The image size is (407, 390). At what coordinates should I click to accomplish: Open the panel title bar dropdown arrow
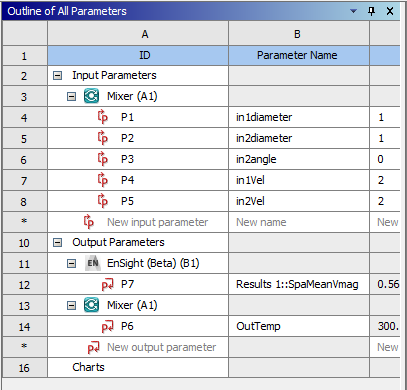pyautogui.click(x=353, y=11)
